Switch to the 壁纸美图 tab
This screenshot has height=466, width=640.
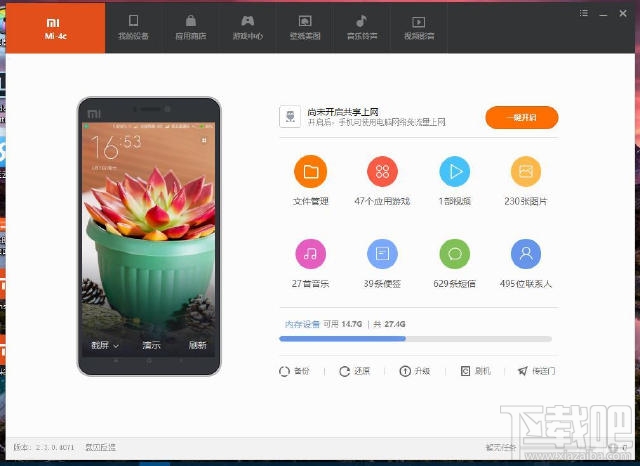click(x=305, y=27)
